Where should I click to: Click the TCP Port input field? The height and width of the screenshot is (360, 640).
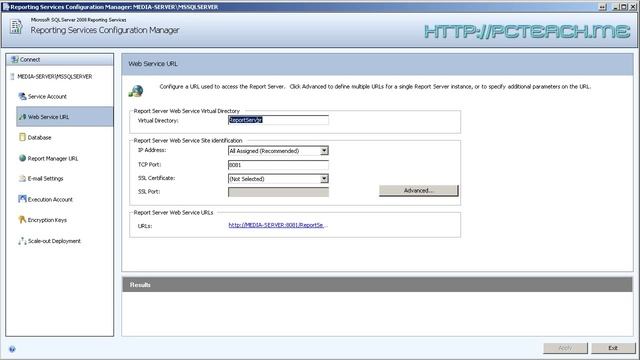(x=278, y=165)
